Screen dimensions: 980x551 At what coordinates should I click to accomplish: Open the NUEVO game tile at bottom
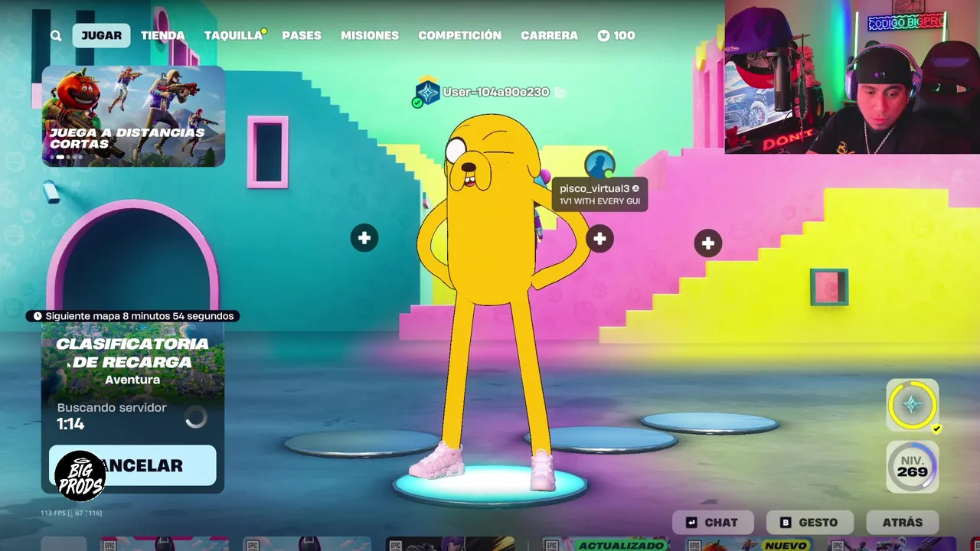click(x=748, y=545)
